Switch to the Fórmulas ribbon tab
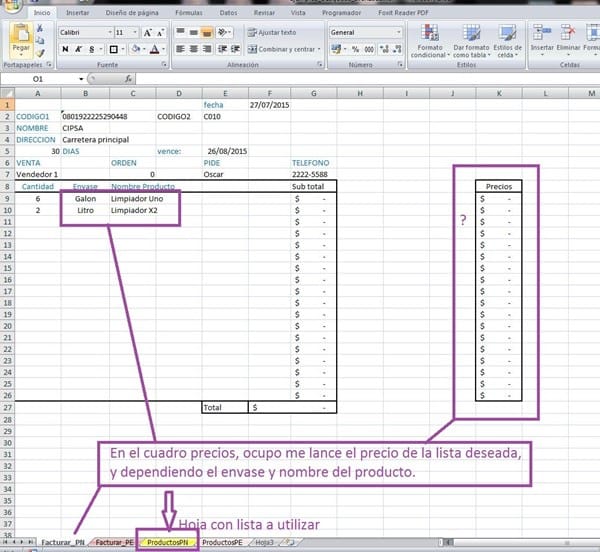This screenshot has height=552, width=600. point(189,13)
